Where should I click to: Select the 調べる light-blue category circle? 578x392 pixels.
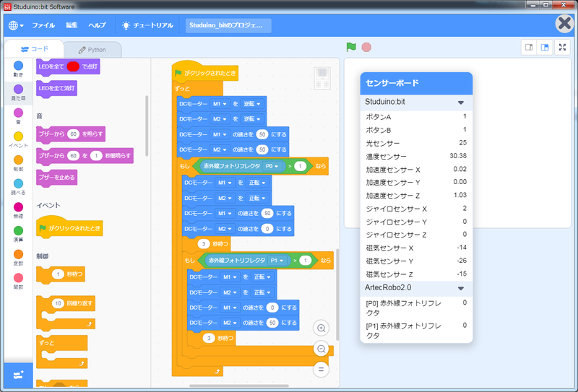coord(18,183)
